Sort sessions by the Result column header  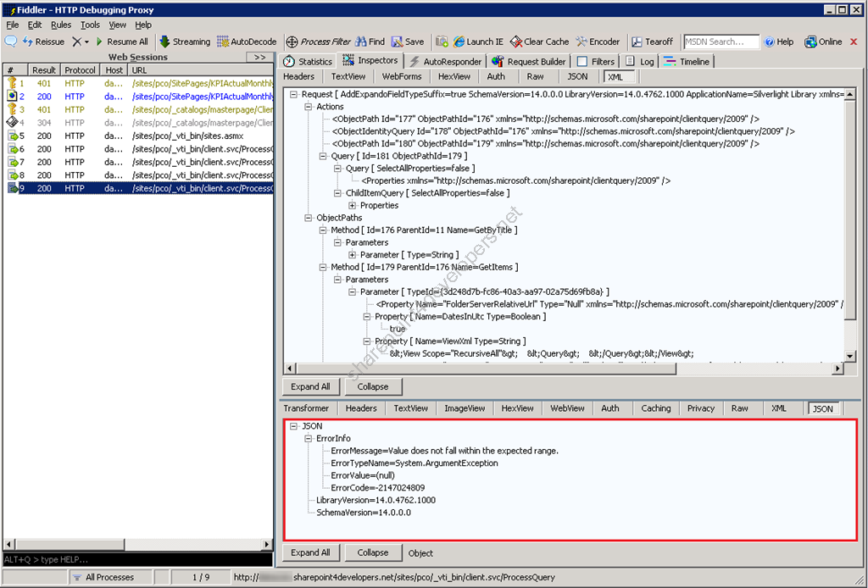click(x=44, y=70)
